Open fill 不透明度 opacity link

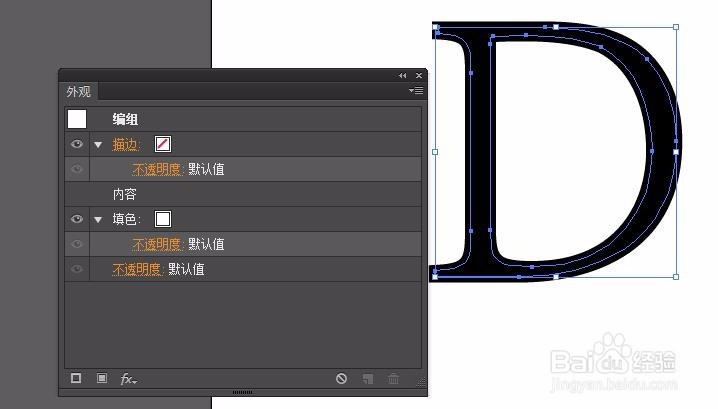click(x=158, y=244)
